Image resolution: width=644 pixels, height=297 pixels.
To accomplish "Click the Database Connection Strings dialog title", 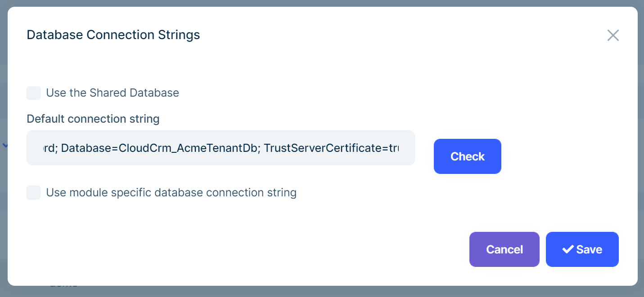I will pos(113,35).
